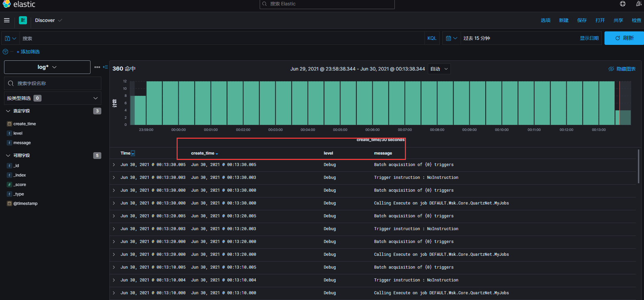Viewport: 644px width, 300px height.
Task: Click the _type field type icon
Action: coord(9,194)
